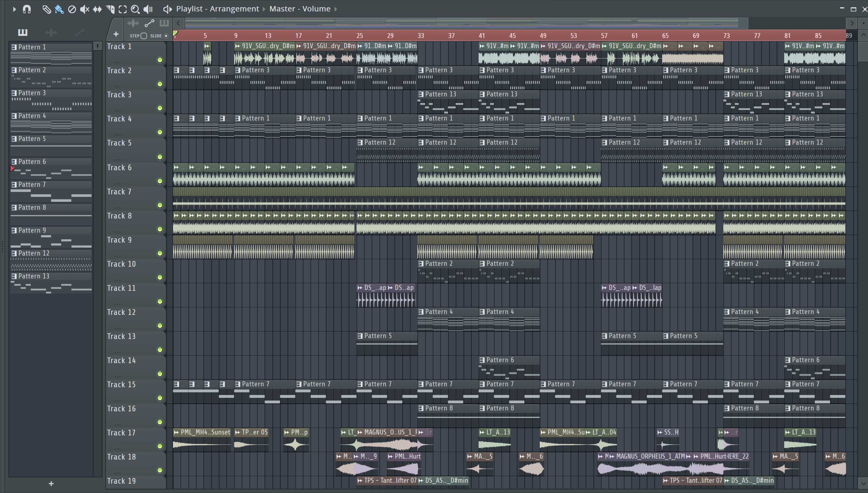Open Track 14 options dots
The width and height of the screenshot is (868, 493).
[118, 376]
